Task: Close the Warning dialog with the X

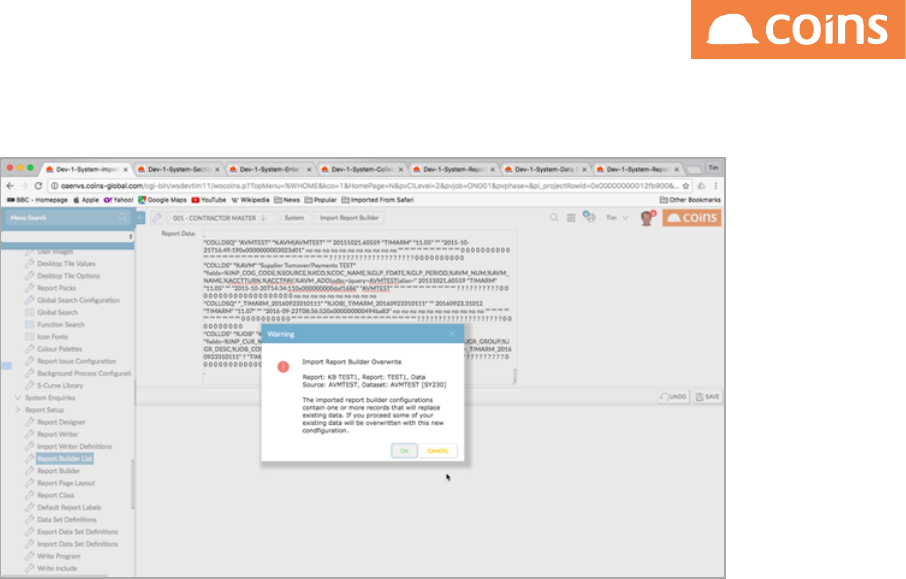Action: (452, 334)
